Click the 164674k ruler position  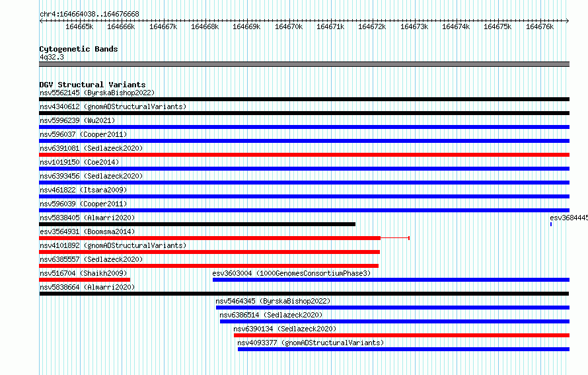coord(456,26)
